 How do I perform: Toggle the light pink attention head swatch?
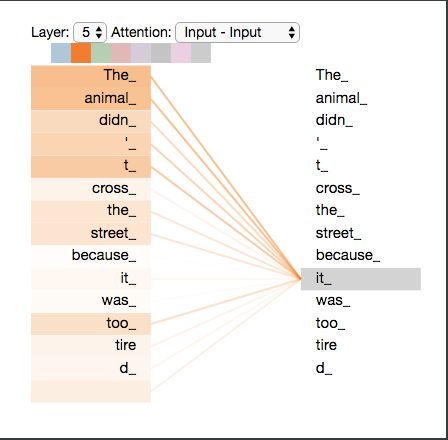(x=181, y=53)
